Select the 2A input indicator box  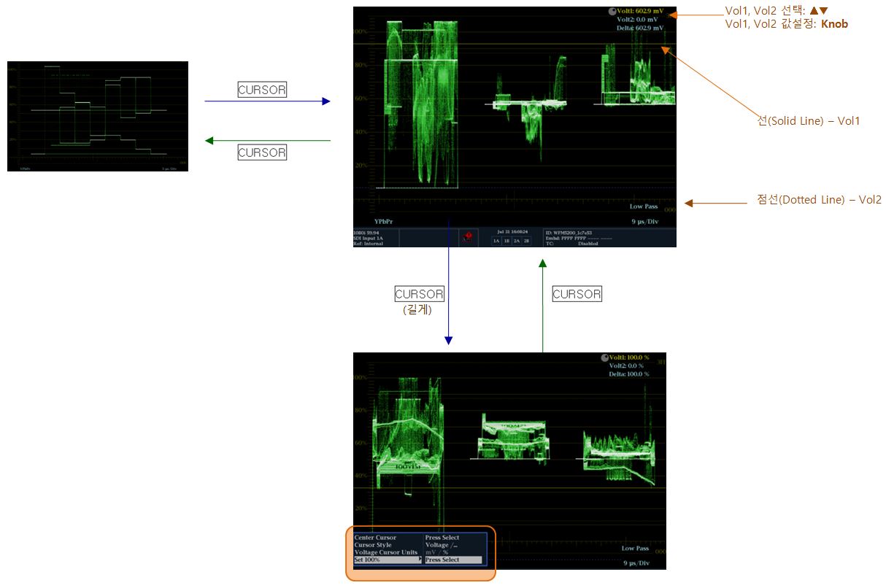(x=517, y=240)
